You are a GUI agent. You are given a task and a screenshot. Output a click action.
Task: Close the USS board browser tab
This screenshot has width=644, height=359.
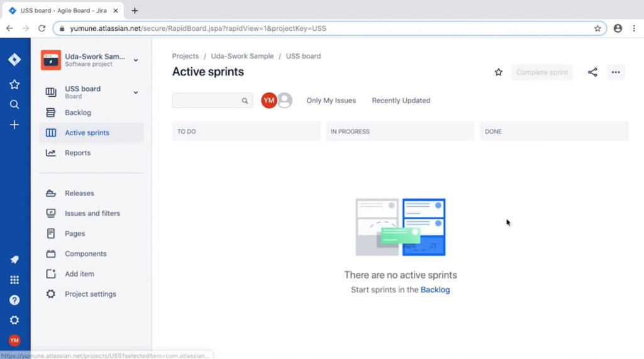pyautogui.click(x=116, y=11)
